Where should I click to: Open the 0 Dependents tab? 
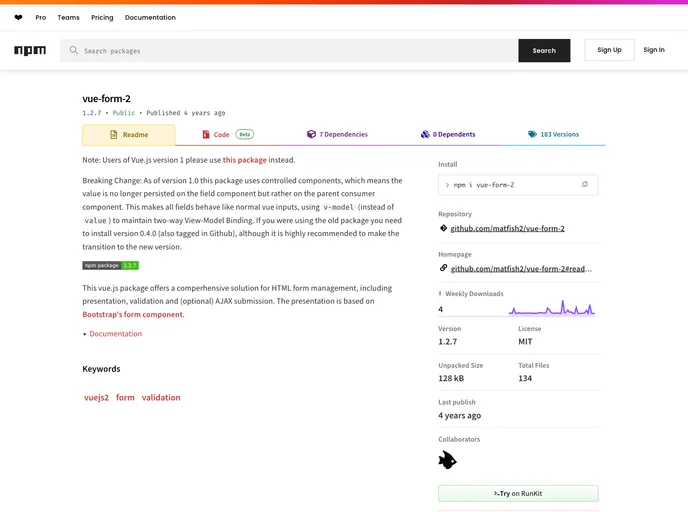click(448, 134)
